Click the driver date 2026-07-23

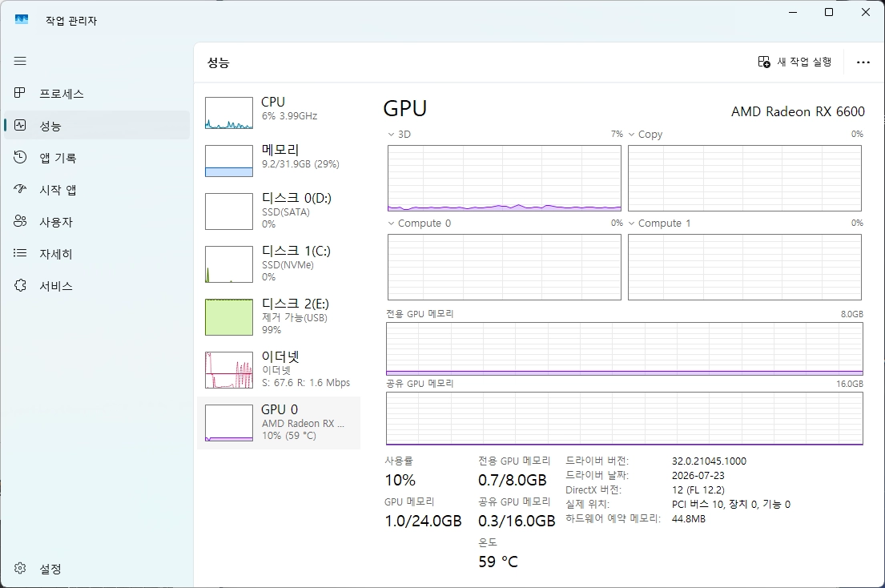click(x=698, y=476)
